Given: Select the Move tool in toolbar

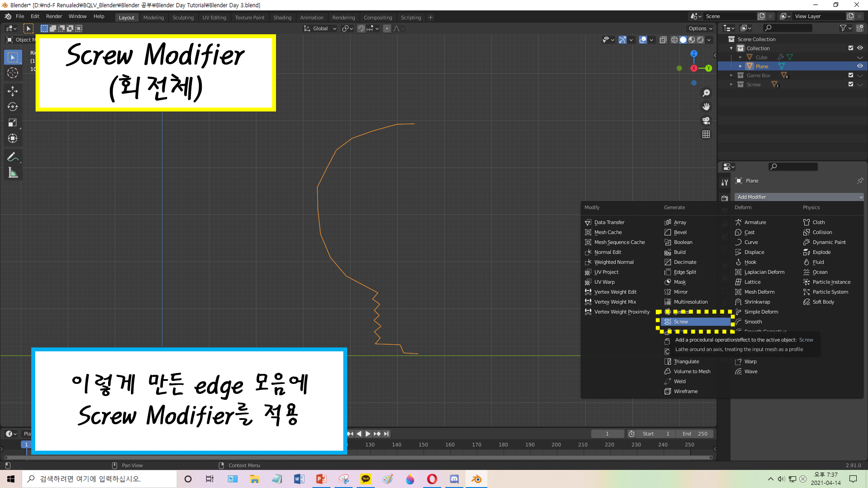Looking at the screenshot, I should (x=13, y=91).
